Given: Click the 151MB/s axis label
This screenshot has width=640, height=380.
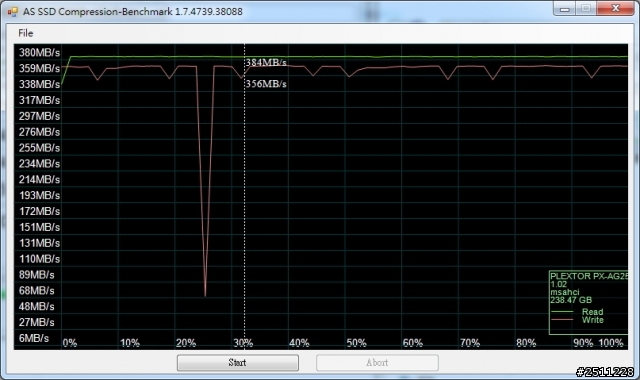Looking at the screenshot, I should click(x=39, y=227).
